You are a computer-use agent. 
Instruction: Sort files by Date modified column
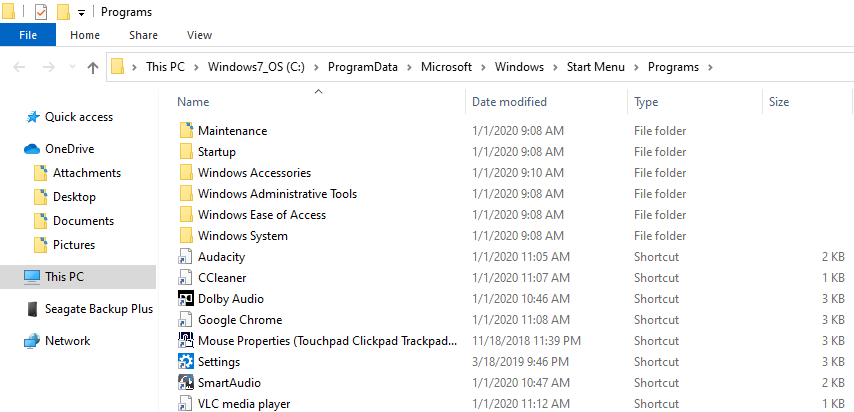click(509, 102)
